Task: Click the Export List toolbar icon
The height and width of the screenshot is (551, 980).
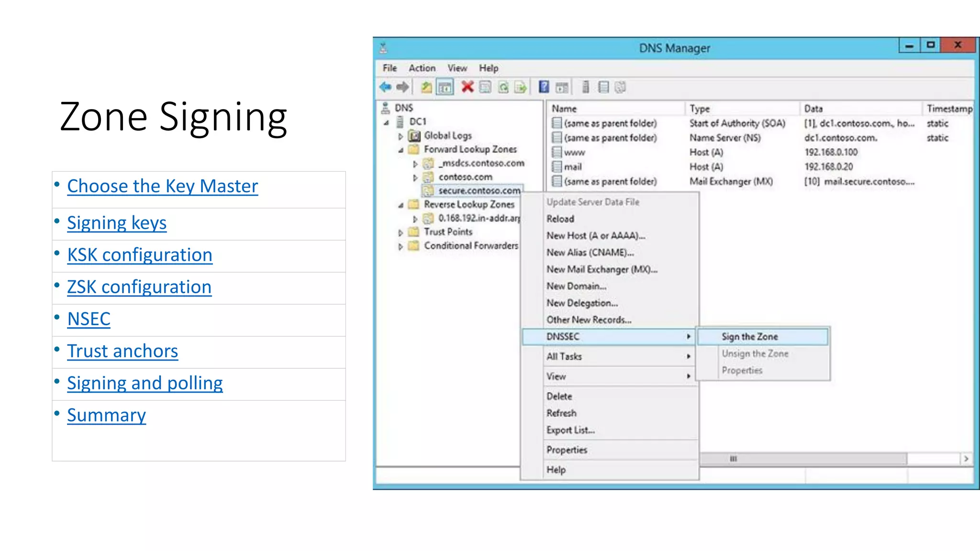Action: [x=520, y=87]
